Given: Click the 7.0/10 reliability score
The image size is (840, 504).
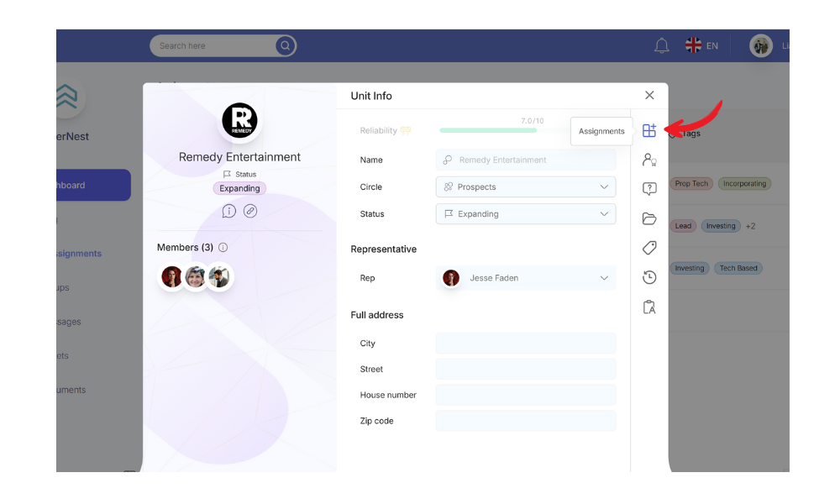Looking at the screenshot, I should (532, 121).
